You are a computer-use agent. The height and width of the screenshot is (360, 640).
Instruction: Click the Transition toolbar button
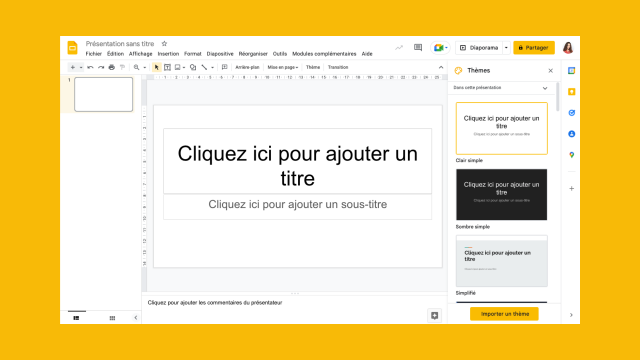pyautogui.click(x=338, y=67)
